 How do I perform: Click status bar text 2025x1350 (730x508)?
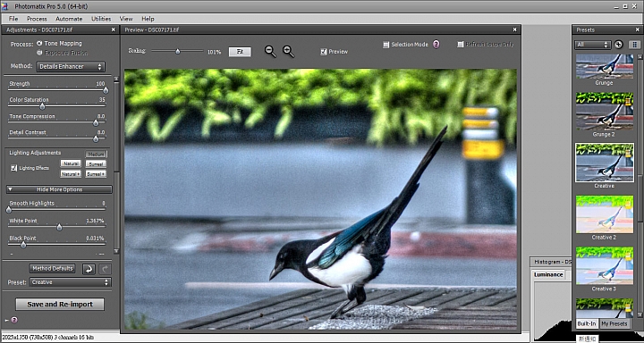(28, 338)
